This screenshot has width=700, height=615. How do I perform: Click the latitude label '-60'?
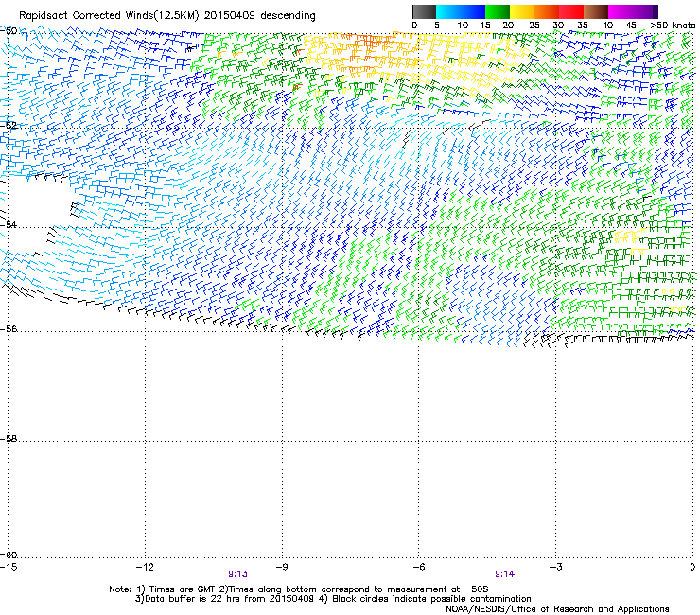point(9,555)
